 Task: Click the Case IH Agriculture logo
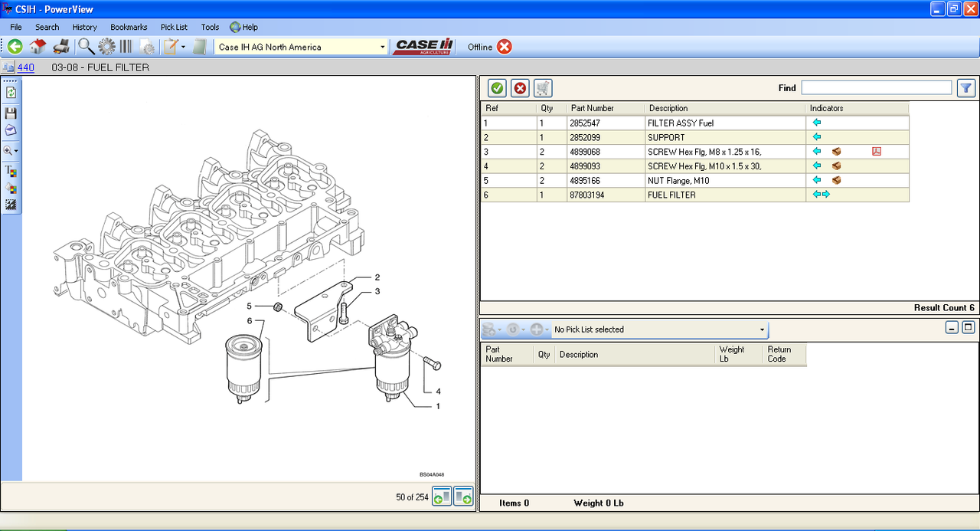point(424,47)
